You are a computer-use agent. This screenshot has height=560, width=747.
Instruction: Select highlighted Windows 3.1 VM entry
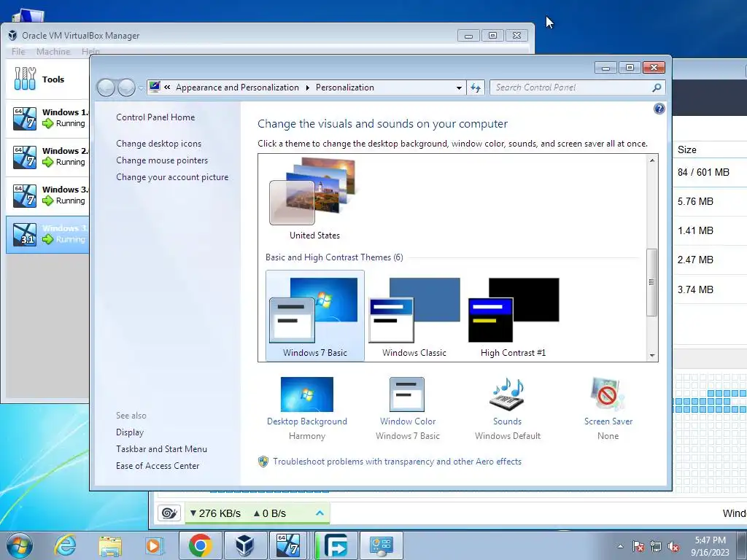47,234
